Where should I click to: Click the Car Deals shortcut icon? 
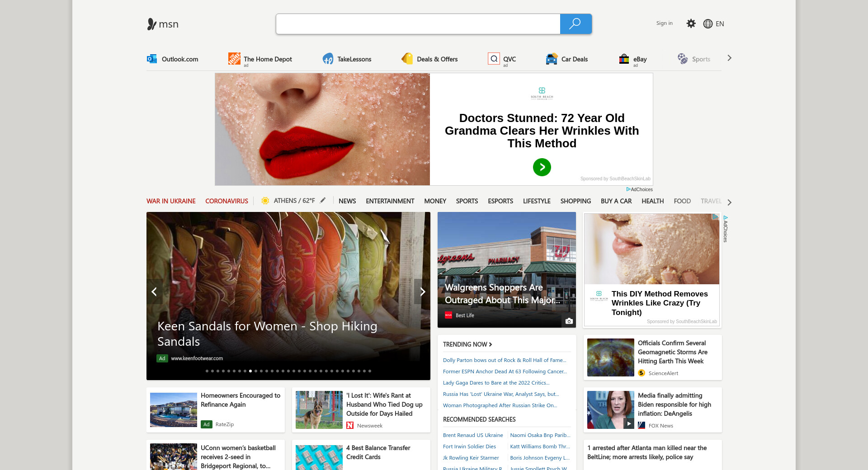tap(552, 59)
